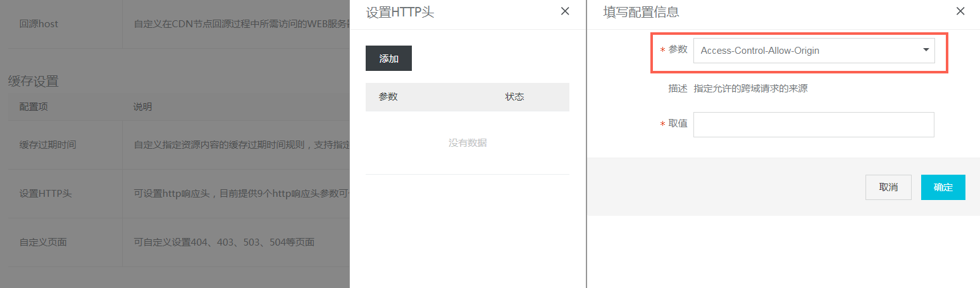Click the 取值 input field

(x=814, y=125)
